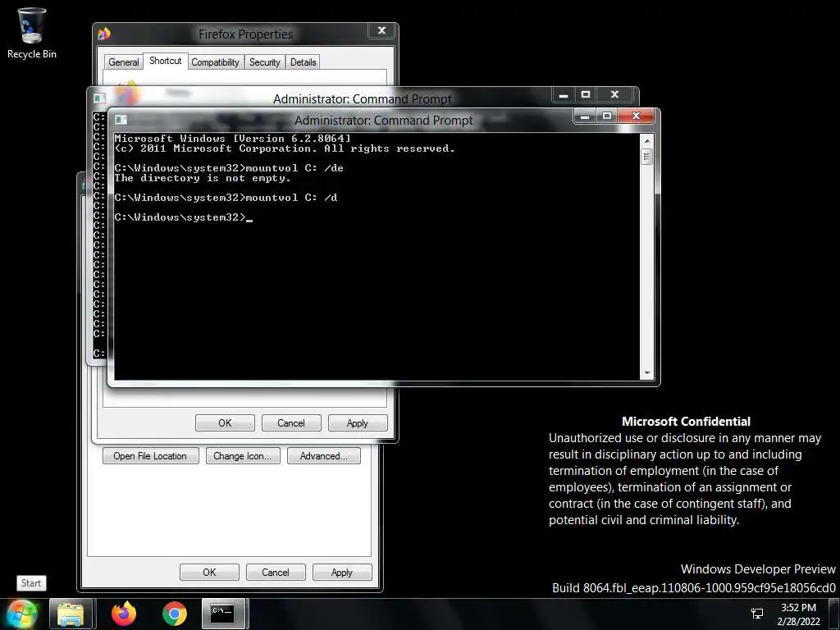Launch Firefox from the taskbar

(124, 614)
